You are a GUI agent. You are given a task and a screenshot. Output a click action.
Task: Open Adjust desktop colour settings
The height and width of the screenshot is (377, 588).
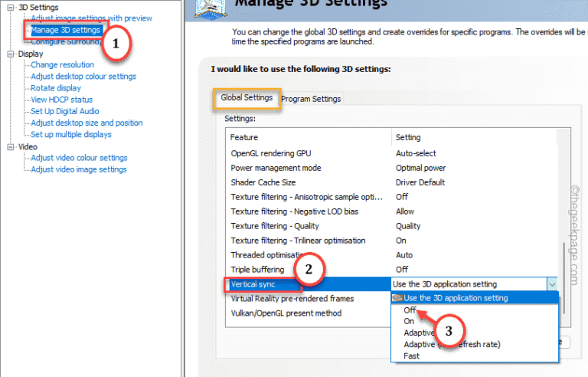(x=83, y=77)
